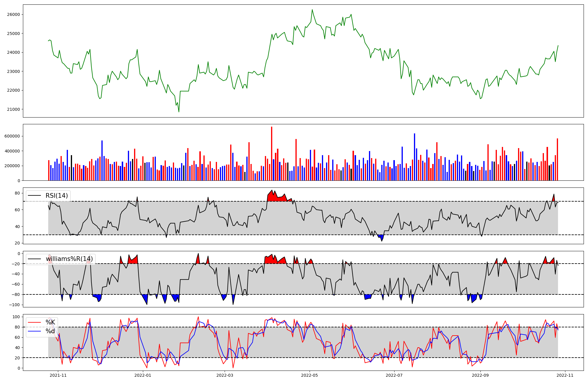Click the 2022-11 x-axis date label
This screenshot has height=382, width=588.
(x=565, y=375)
